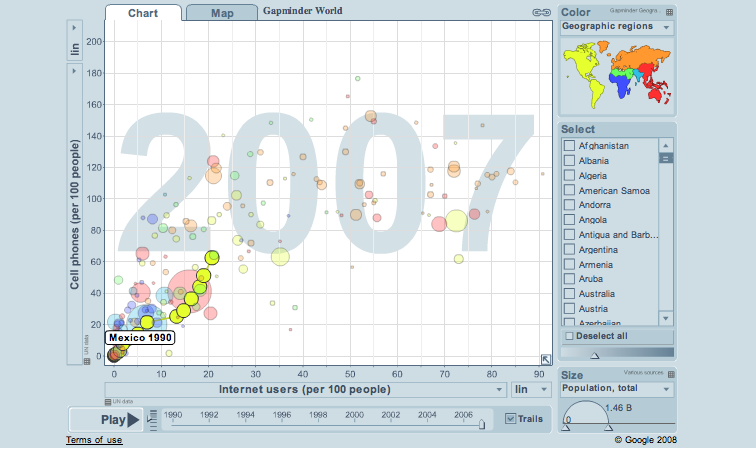Click the x-axis UN data source icon
This screenshot has width=756, height=452.
(x=108, y=402)
